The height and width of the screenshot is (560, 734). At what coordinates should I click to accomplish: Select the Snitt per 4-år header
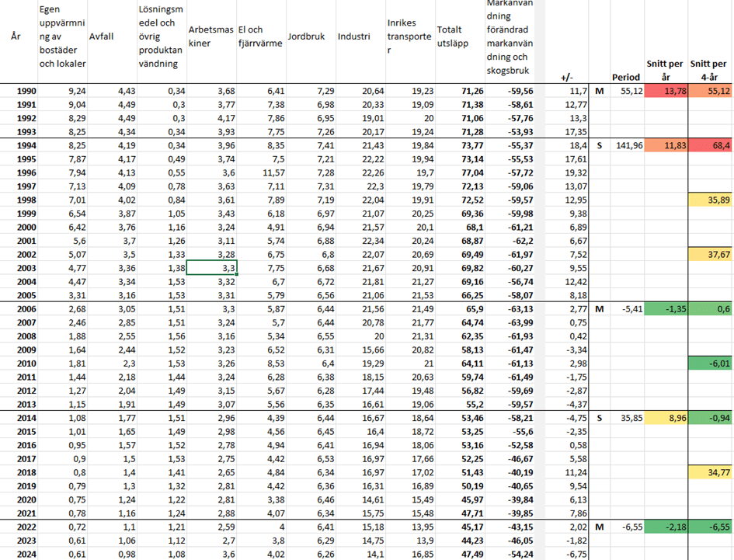710,70
